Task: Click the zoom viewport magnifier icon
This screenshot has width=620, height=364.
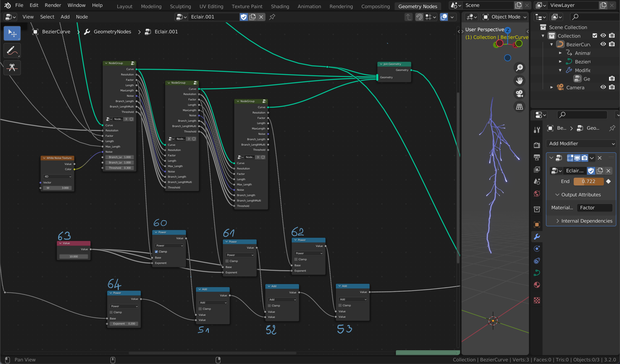Action: (x=519, y=67)
